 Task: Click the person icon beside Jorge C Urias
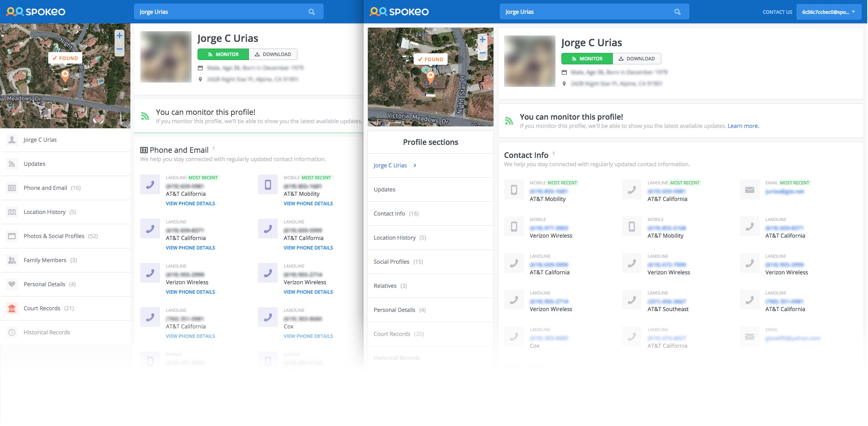coord(12,140)
